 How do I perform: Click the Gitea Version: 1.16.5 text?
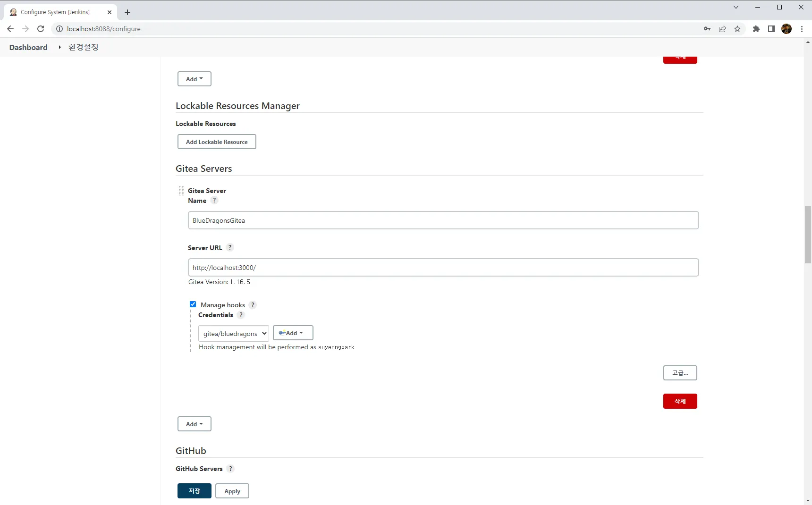[x=219, y=282]
